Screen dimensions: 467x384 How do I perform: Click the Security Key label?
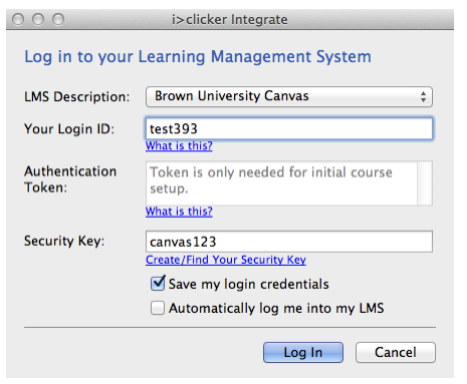[64, 241]
